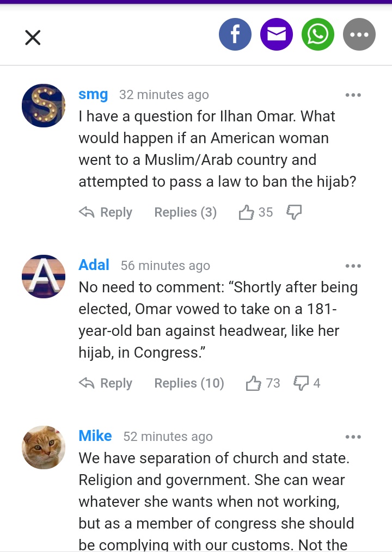Expand the 10 replies under Adal
This screenshot has width=392, height=552.
189,383
